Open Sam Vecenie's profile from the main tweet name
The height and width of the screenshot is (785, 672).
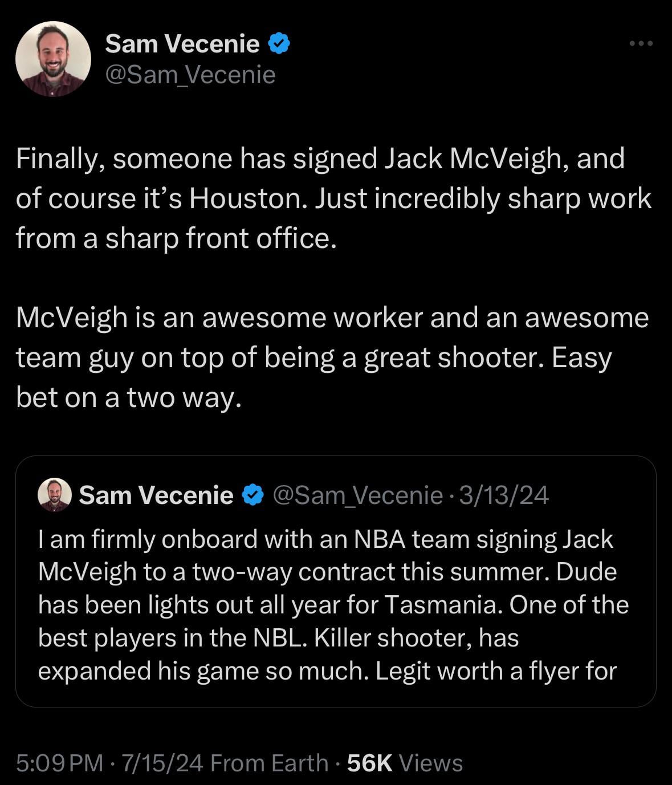[x=182, y=44]
